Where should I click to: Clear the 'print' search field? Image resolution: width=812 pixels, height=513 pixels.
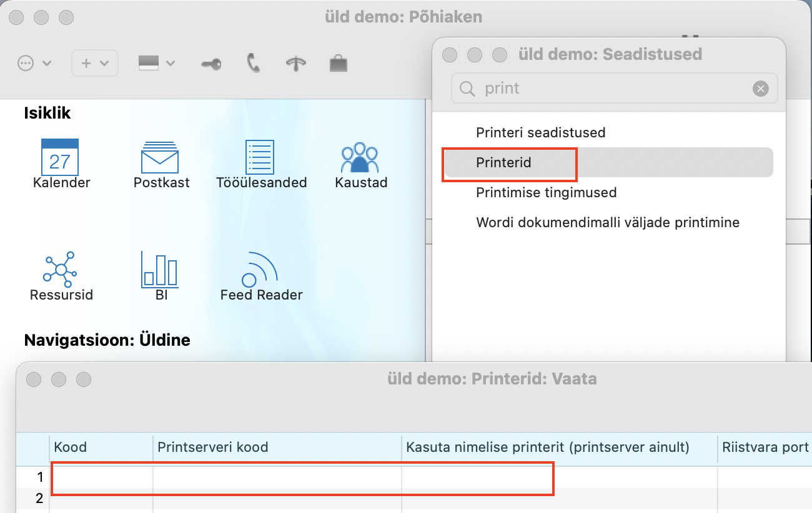760,89
